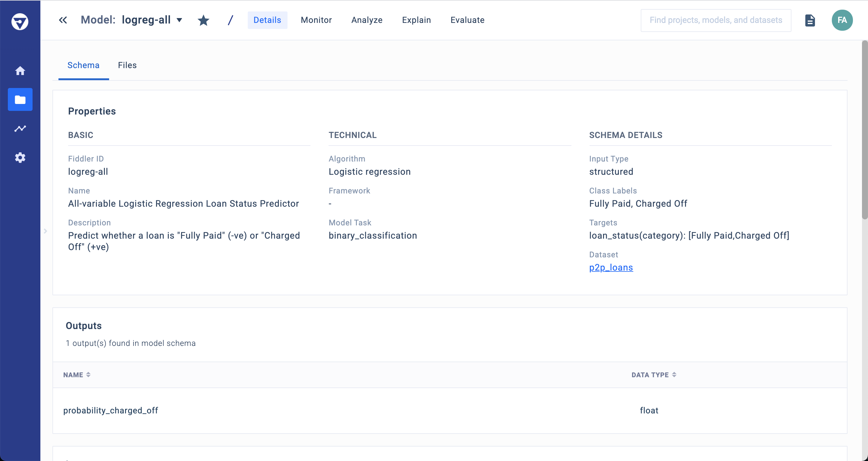Click the structured input type value
The height and width of the screenshot is (461, 868).
pyautogui.click(x=611, y=172)
